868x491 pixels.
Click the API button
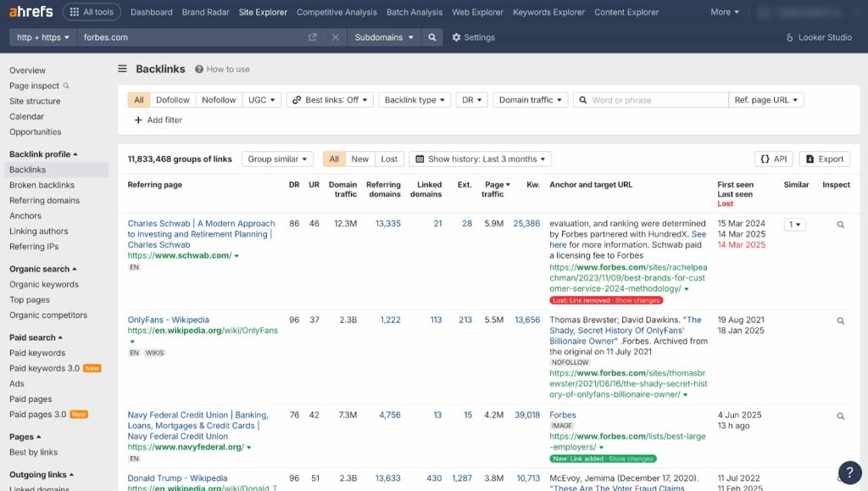point(773,159)
